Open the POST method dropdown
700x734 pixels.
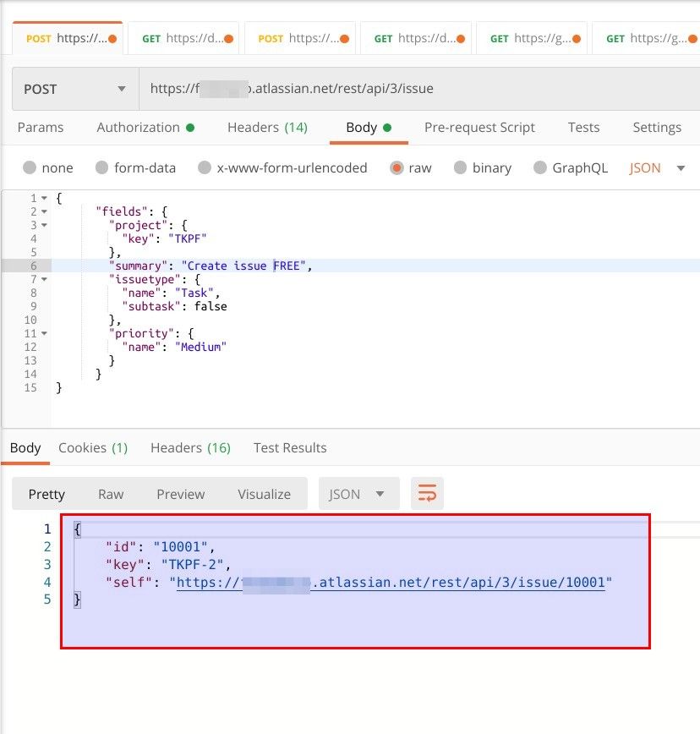click(x=75, y=89)
